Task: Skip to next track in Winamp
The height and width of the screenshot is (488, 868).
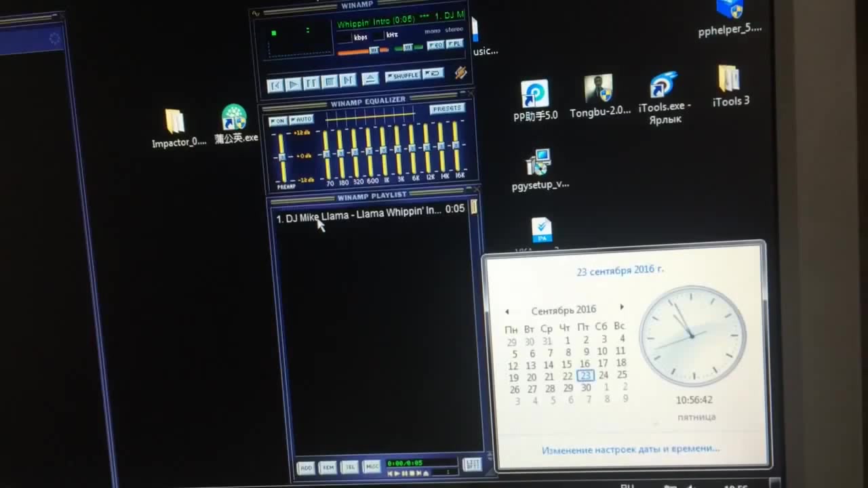Action: [348, 81]
